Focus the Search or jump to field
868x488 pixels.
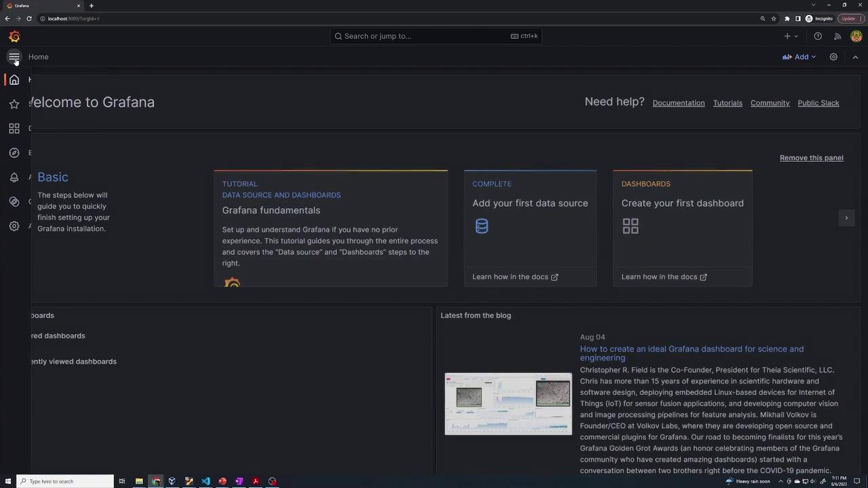pyautogui.click(x=436, y=37)
